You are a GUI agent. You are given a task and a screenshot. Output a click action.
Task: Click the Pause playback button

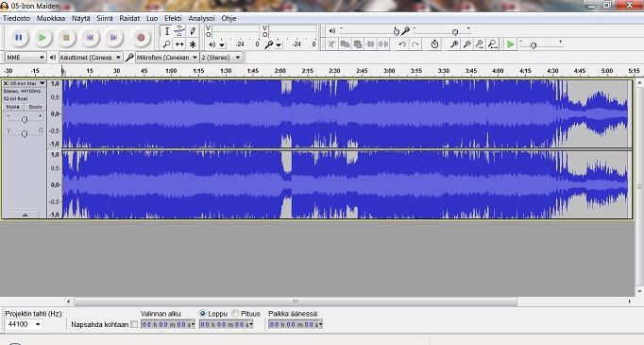pyautogui.click(x=19, y=38)
